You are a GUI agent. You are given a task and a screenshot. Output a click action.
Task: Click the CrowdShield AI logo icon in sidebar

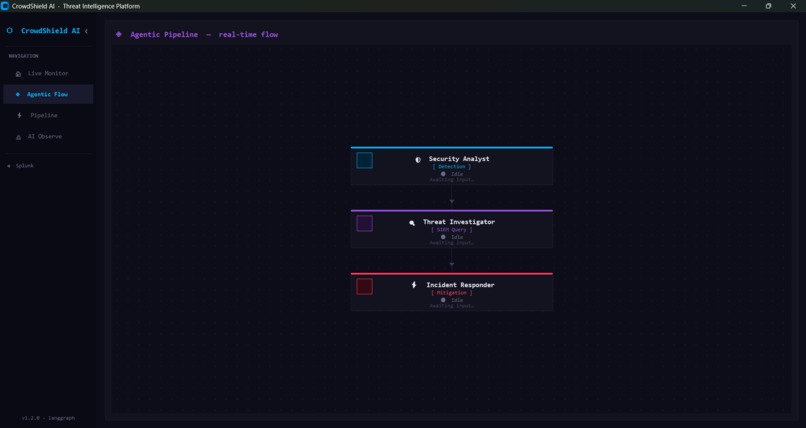[x=9, y=31]
